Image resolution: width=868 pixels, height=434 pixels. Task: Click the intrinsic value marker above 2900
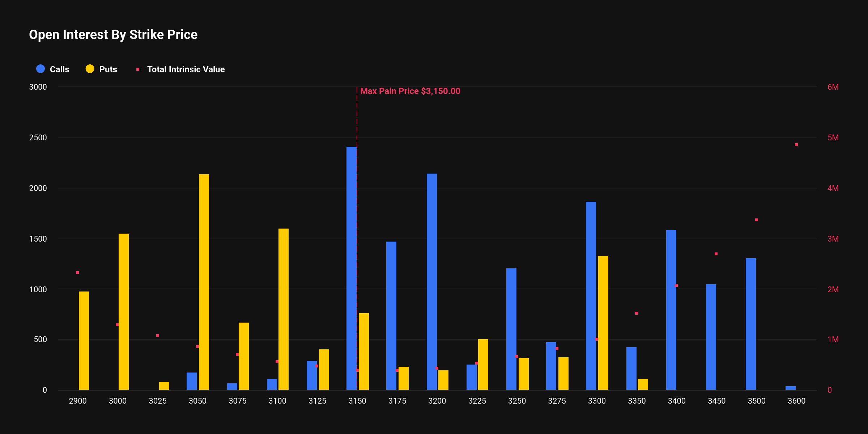(x=77, y=273)
